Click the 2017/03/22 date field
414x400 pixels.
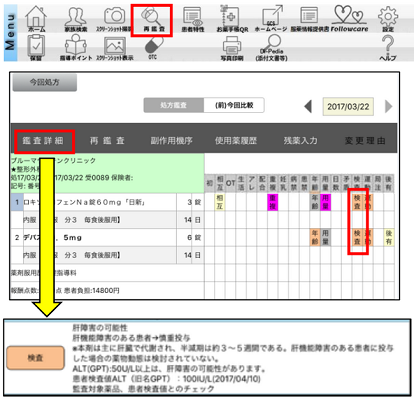pyautogui.click(x=348, y=107)
